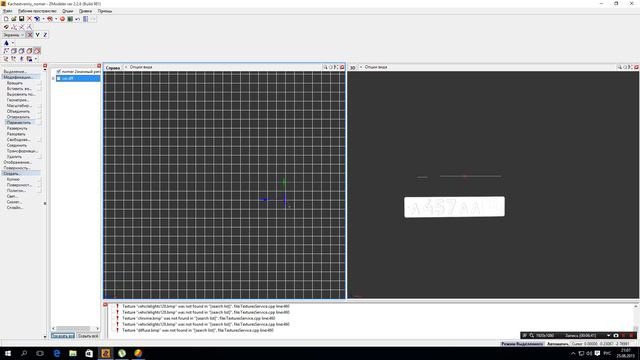This screenshot has height=360, width=640.
Task: Select the fourth editing-level cube icon
Action: pos(29,51)
